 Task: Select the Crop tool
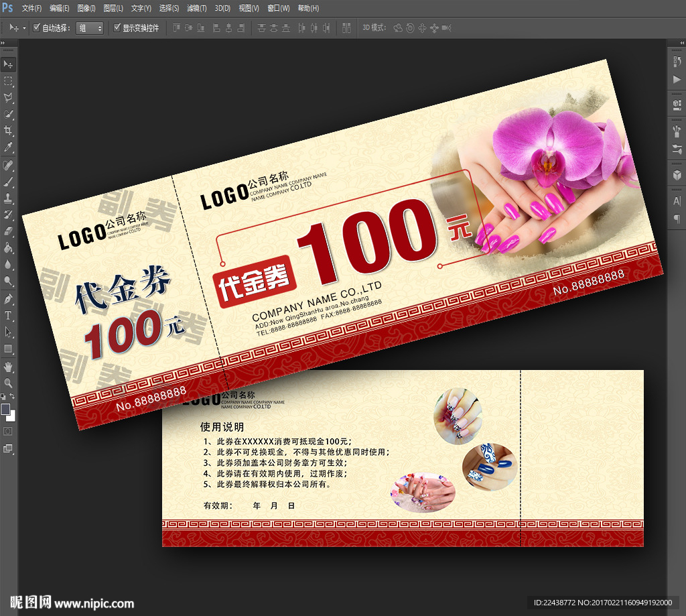(8, 131)
